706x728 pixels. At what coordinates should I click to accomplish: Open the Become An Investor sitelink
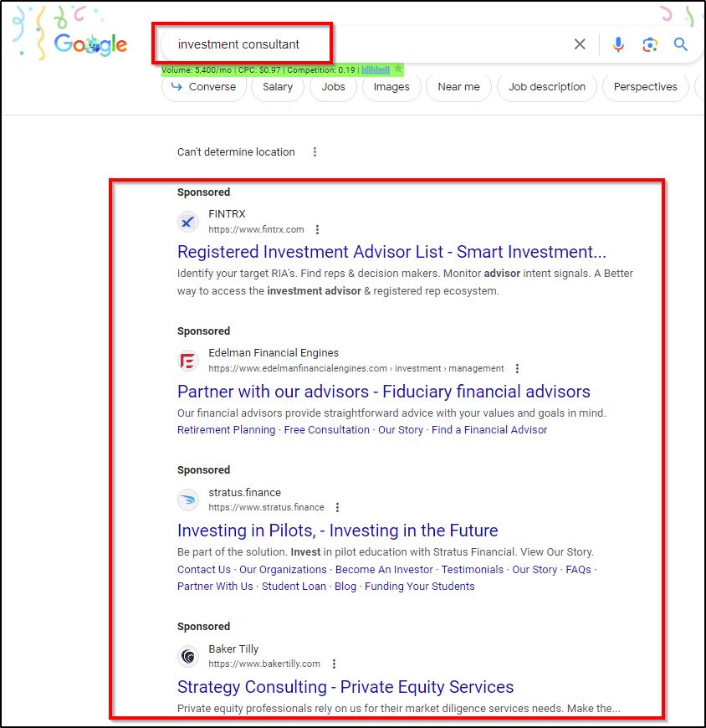384,570
